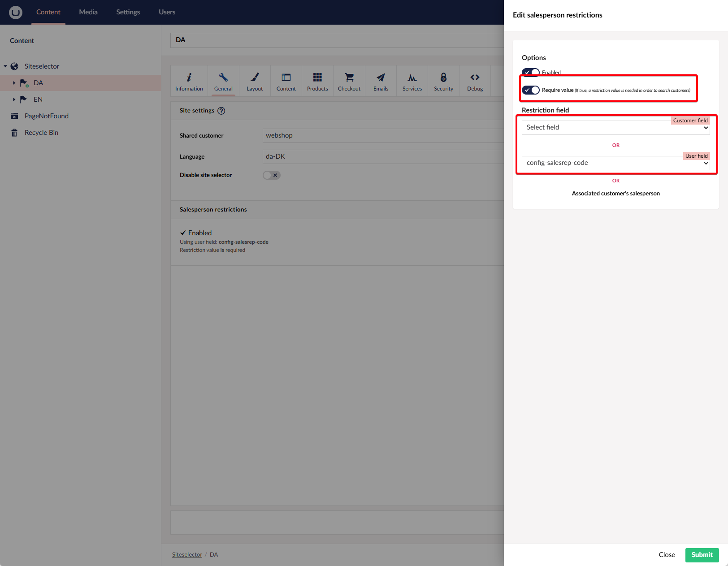728x566 pixels.
Task: Follow the Siteselector breadcrumb link
Action: pyautogui.click(x=187, y=555)
